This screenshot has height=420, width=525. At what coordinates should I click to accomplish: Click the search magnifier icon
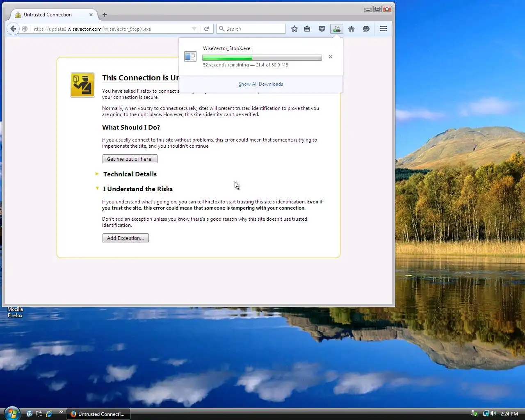coord(222,29)
